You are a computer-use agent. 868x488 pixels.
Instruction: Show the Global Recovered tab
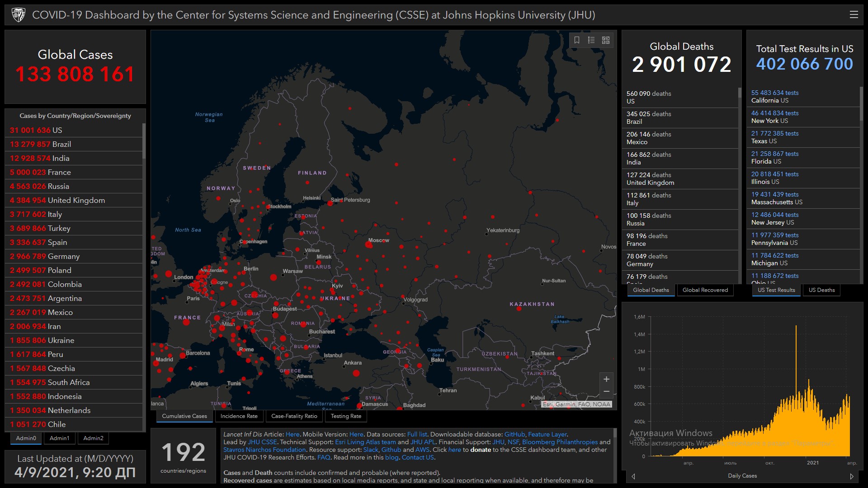705,290
